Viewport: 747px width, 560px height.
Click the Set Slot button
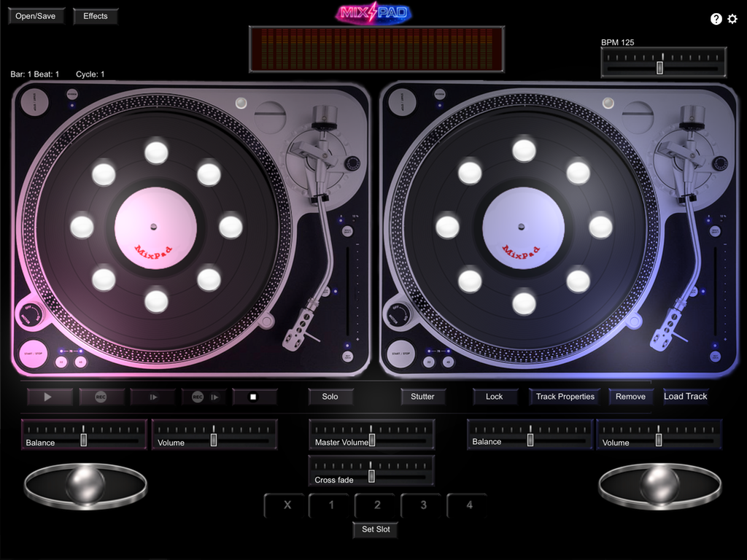(376, 529)
